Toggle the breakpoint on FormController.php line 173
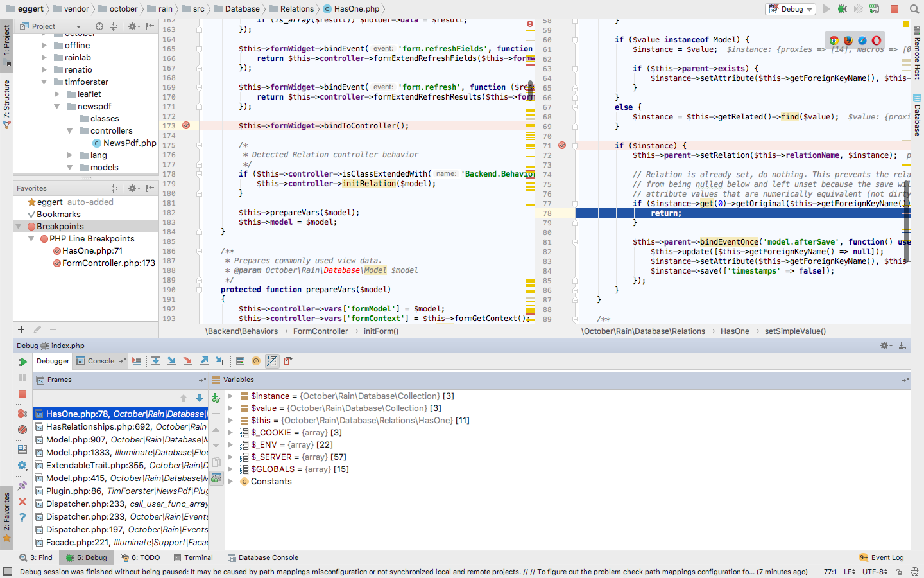The width and height of the screenshot is (924, 578). (187, 125)
